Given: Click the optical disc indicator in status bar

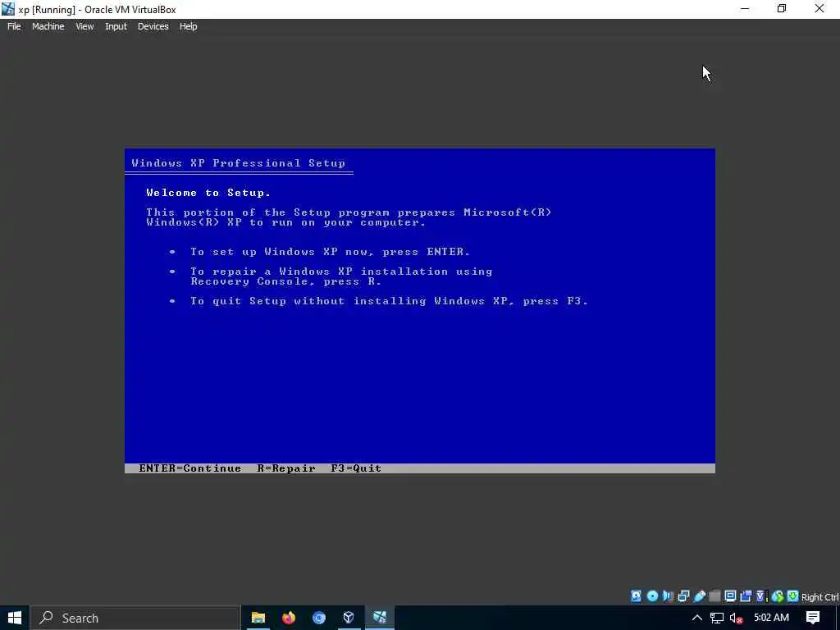Looking at the screenshot, I should tap(652, 596).
